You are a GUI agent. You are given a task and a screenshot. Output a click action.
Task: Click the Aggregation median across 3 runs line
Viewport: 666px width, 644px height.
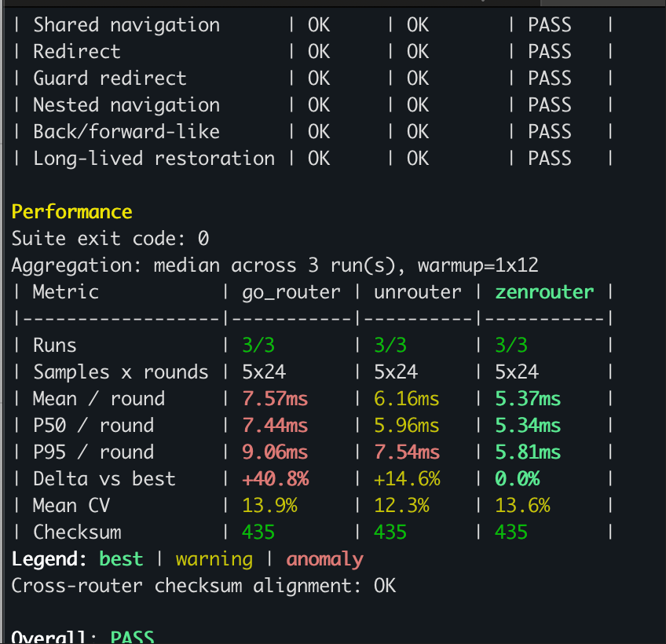point(275,265)
